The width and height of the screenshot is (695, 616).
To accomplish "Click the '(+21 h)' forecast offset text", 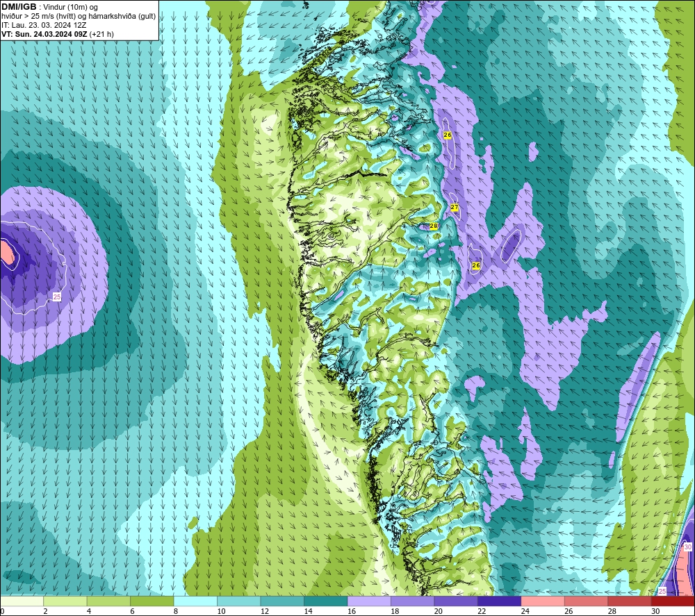I will (101, 34).
